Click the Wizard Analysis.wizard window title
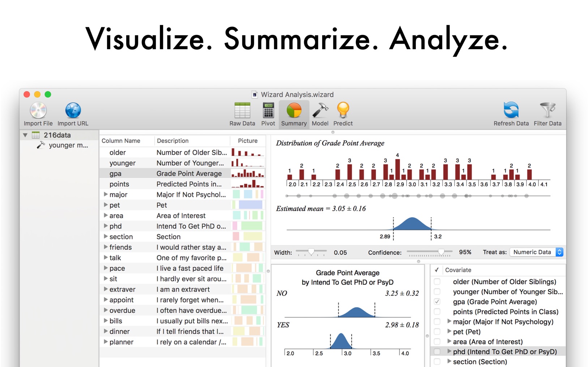The width and height of the screenshot is (588, 367). [297, 95]
